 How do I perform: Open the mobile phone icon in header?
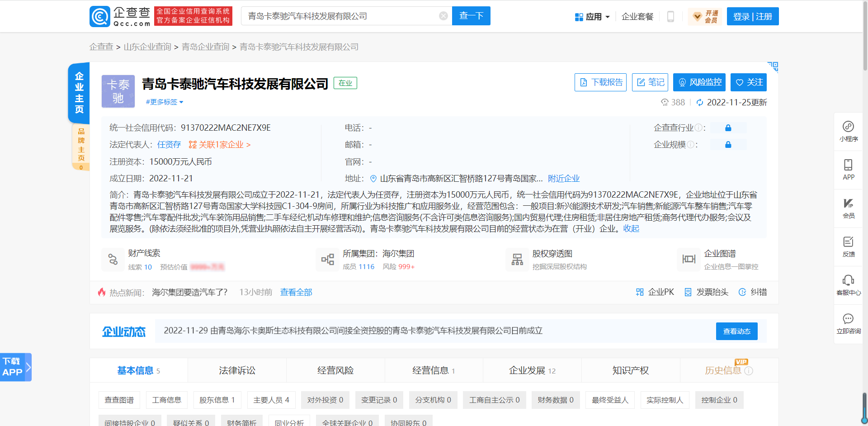(670, 17)
